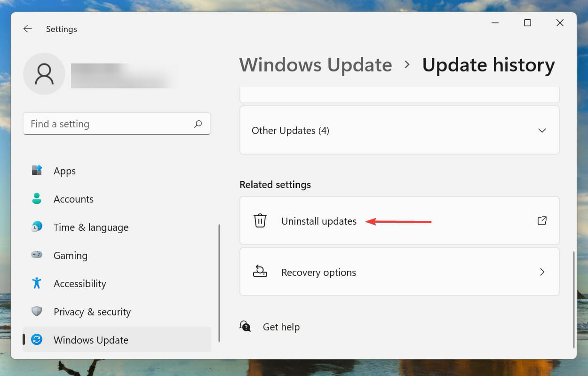This screenshot has width=588, height=376.
Task: Click the Gaming controller icon
Action: point(37,255)
